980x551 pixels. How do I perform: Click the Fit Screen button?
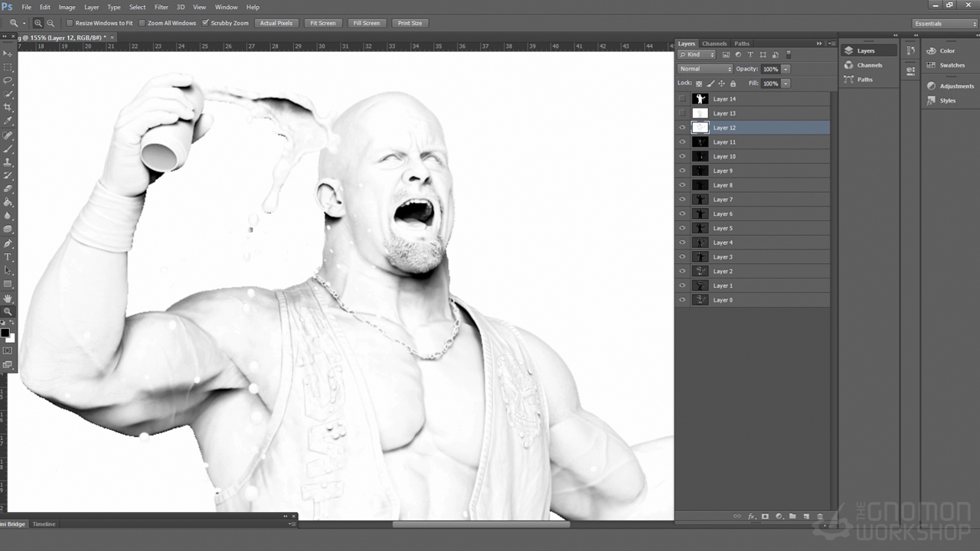click(322, 23)
